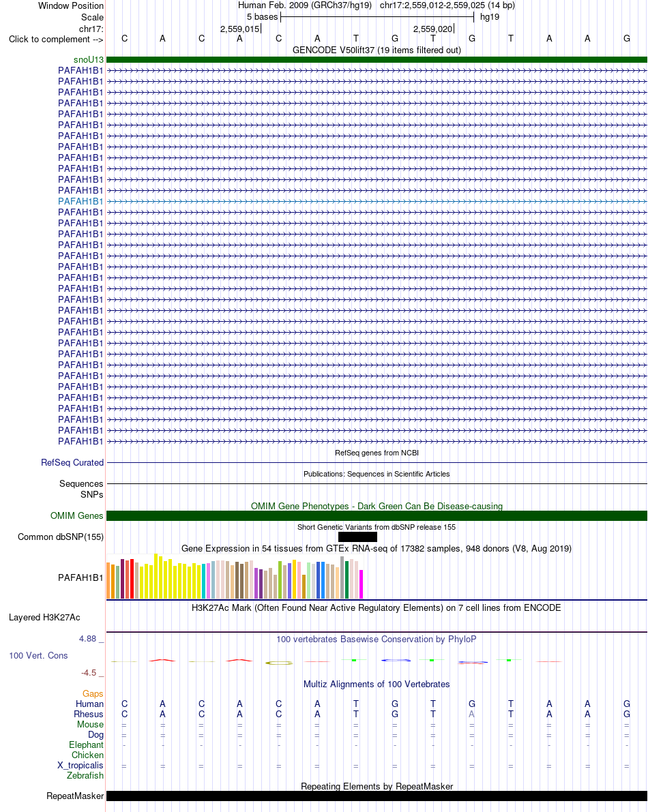The image size is (648, 812).
Task: Click the Human species label
Action: (x=89, y=704)
